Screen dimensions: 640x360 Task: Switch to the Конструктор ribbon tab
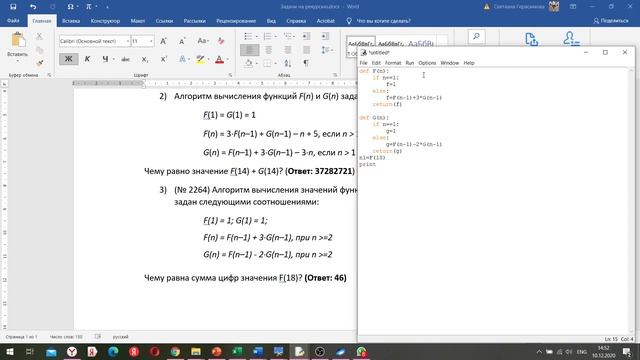tap(105, 21)
